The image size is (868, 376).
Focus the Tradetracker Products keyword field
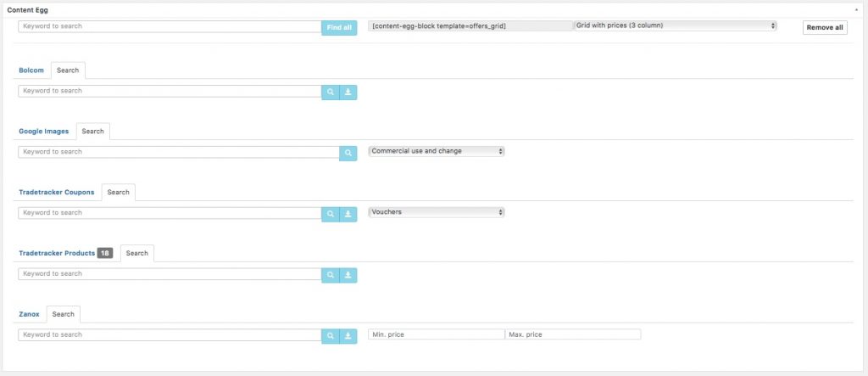pyautogui.click(x=170, y=274)
